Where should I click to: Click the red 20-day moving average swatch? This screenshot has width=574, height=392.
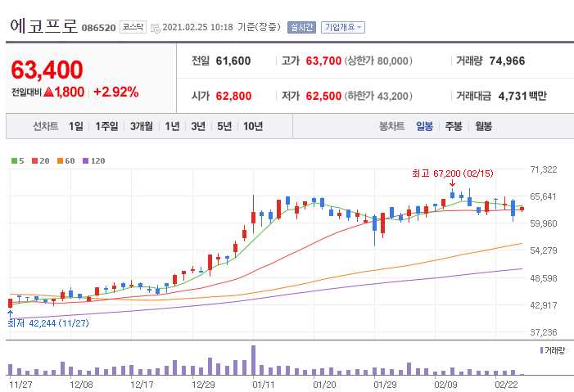[34, 160]
